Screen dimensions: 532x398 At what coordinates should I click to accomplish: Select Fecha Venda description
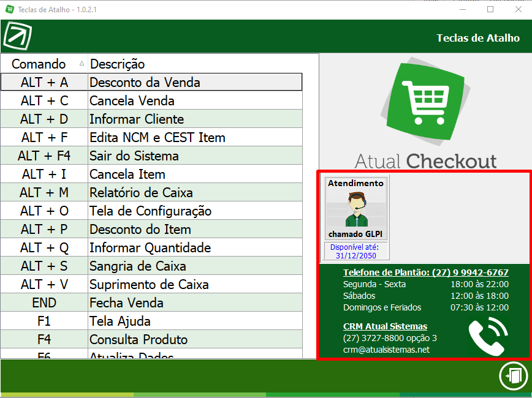click(x=195, y=302)
